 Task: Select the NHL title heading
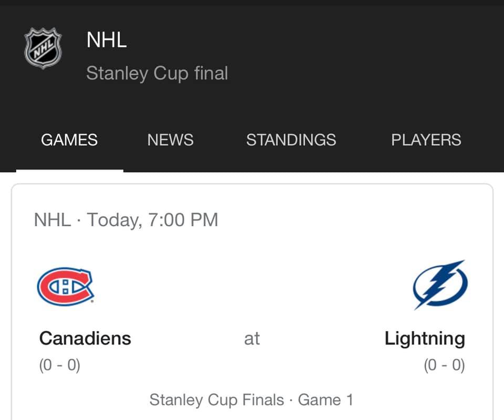(x=107, y=40)
